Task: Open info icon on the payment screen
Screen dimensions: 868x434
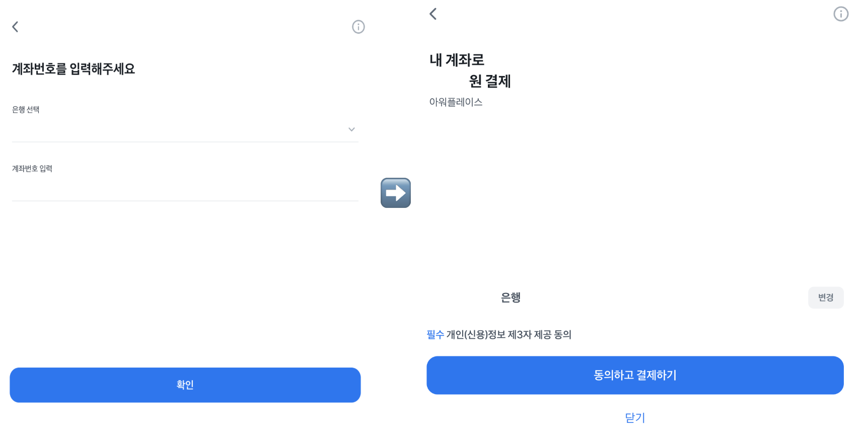Action: coord(840,14)
